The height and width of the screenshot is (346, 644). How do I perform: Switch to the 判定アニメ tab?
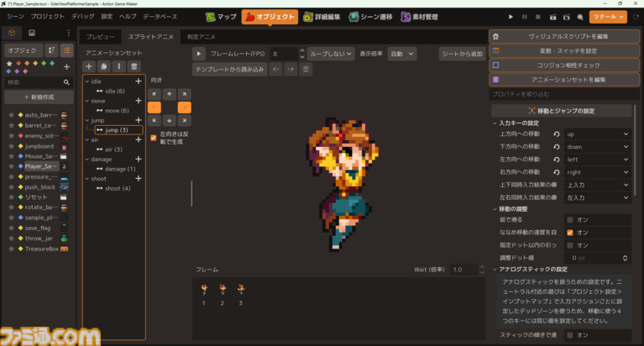202,37
